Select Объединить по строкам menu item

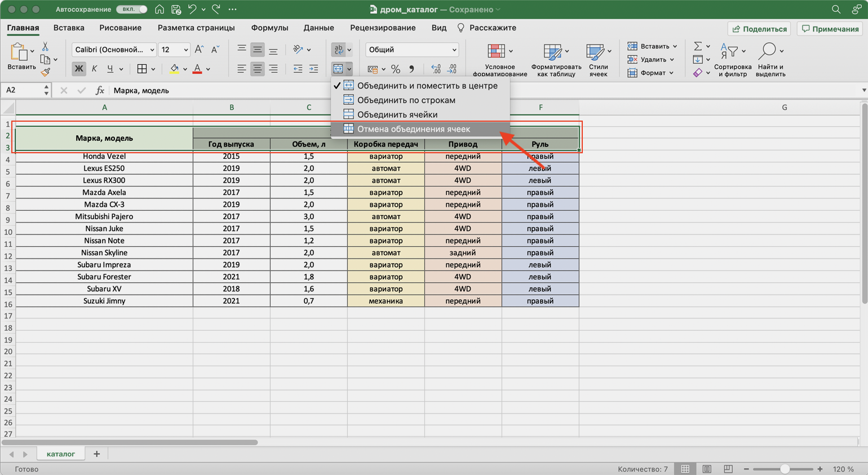420,100
